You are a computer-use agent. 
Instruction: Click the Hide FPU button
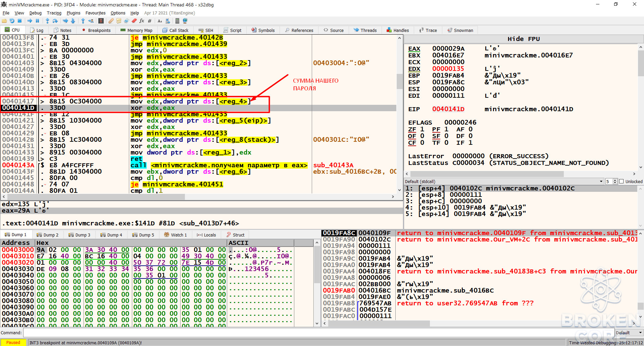click(x=524, y=39)
